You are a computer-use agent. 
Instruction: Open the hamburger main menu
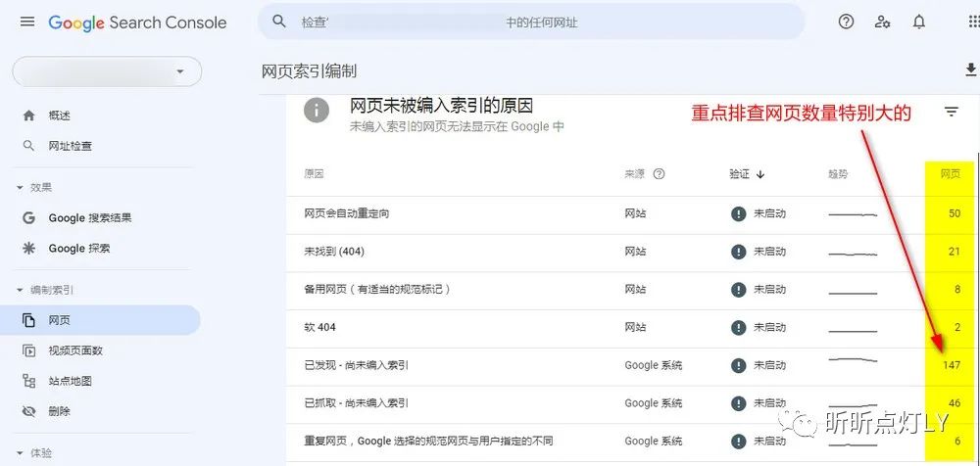click(27, 23)
